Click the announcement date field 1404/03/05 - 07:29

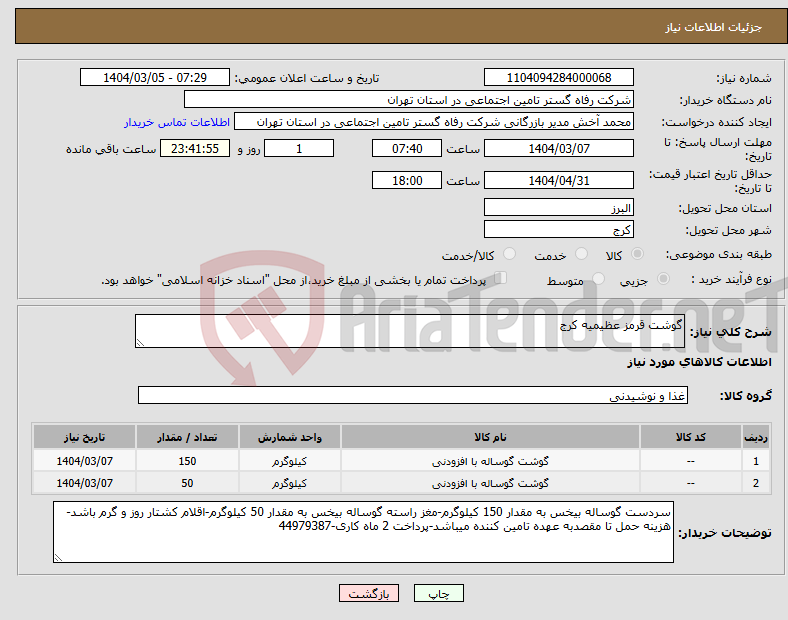pos(155,77)
